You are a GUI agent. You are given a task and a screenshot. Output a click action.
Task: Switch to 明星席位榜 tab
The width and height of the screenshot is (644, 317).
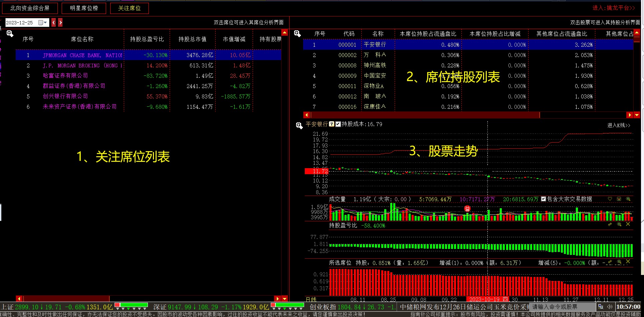click(x=84, y=8)
